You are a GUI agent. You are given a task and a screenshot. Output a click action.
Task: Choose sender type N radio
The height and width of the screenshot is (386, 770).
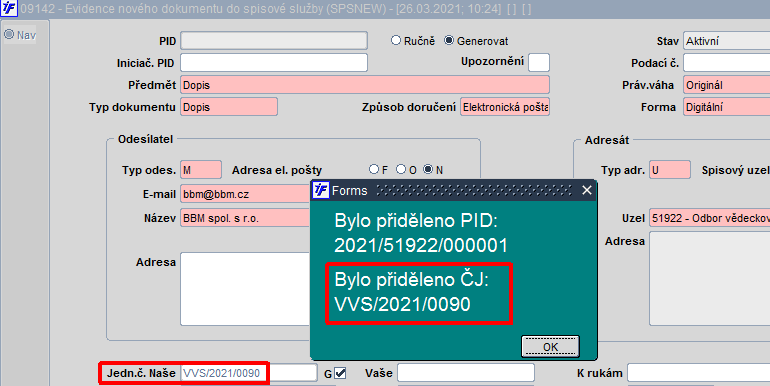(x=428, y=169)
